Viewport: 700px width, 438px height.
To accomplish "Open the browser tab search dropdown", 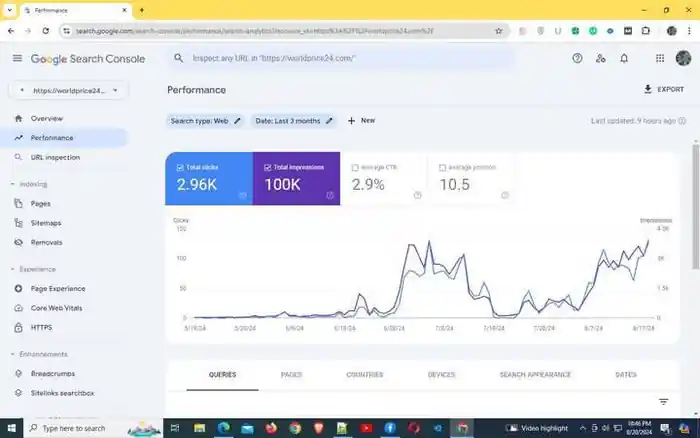I will [x=9, y=10].
